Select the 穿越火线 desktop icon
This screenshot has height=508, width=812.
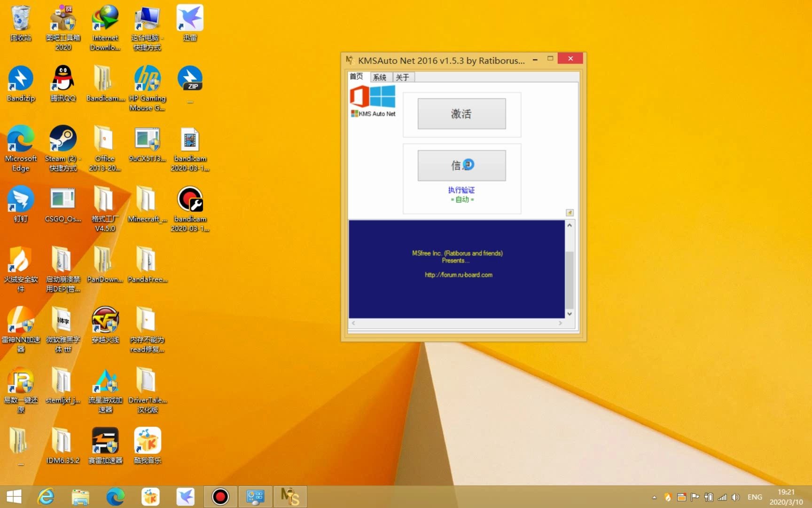[x=105, y=325]
